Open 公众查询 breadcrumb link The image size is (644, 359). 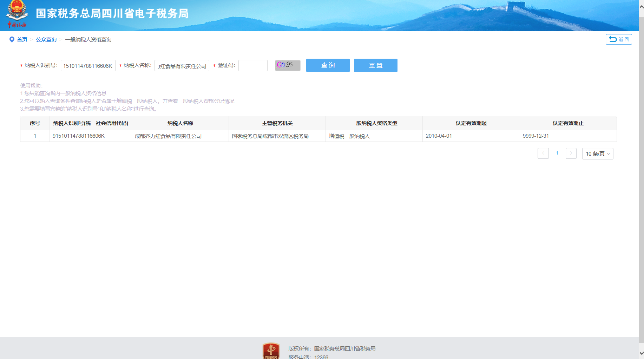click(x=46, y=40)
